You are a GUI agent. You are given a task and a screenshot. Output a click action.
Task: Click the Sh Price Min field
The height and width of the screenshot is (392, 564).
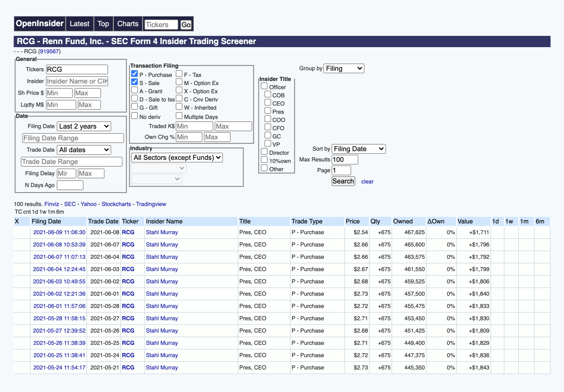[x=59, y=93]
